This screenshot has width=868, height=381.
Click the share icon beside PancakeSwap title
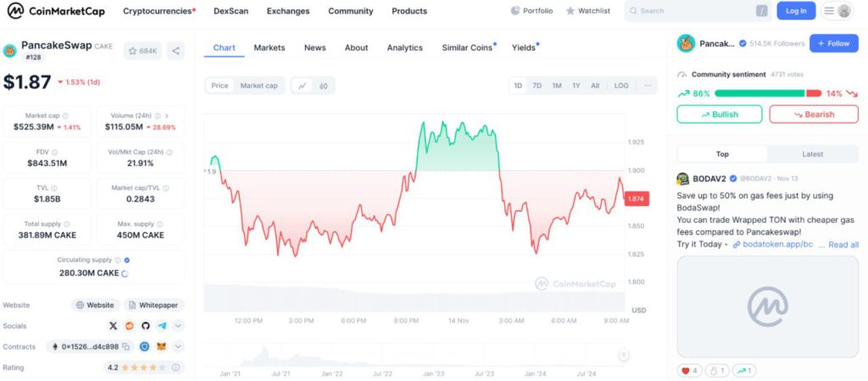click(x=175, y=51)
